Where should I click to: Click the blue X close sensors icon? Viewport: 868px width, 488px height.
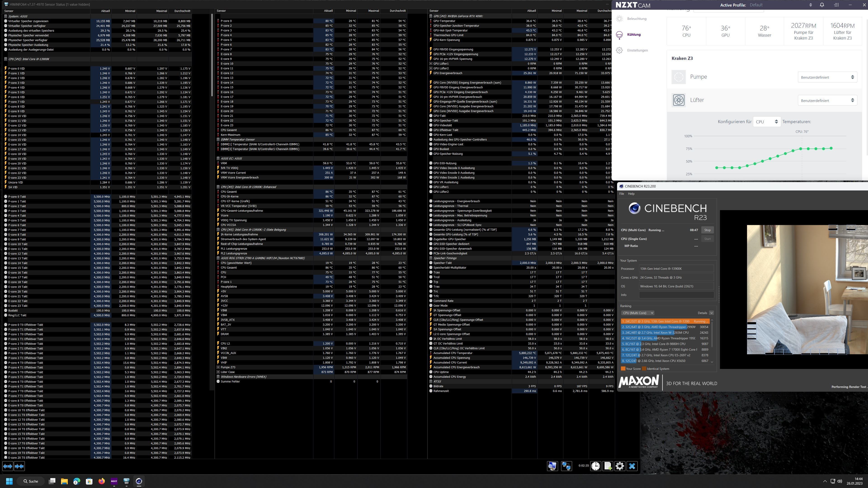632,466
